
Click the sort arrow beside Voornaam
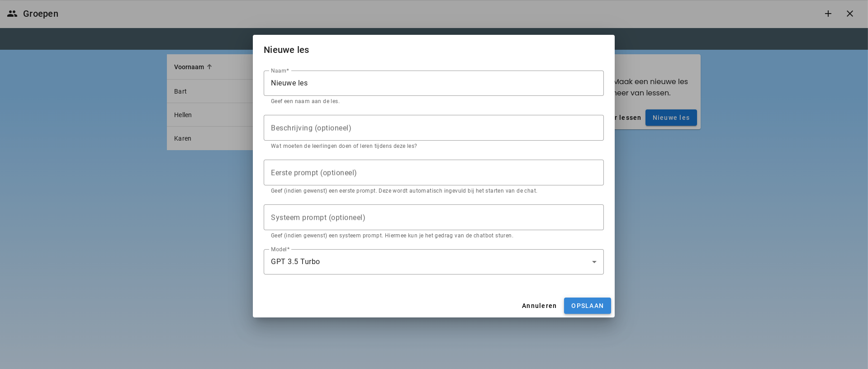(209, 67)
